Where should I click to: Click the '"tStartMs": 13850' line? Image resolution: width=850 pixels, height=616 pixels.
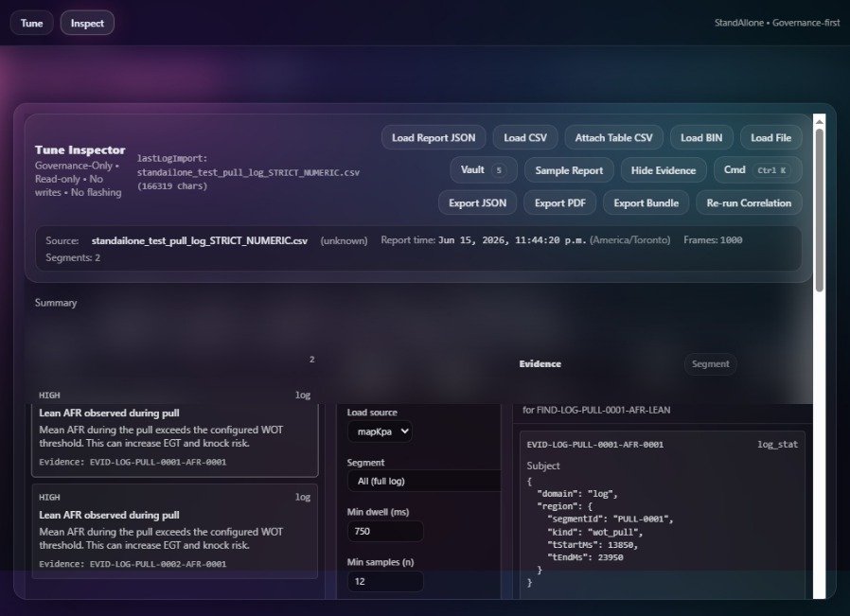pos(593,544)
